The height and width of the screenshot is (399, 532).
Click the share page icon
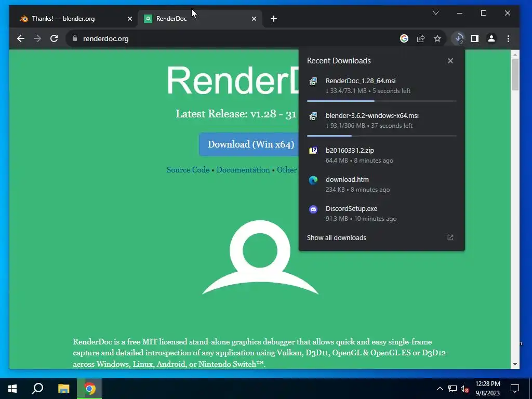[x=421, y=38]
